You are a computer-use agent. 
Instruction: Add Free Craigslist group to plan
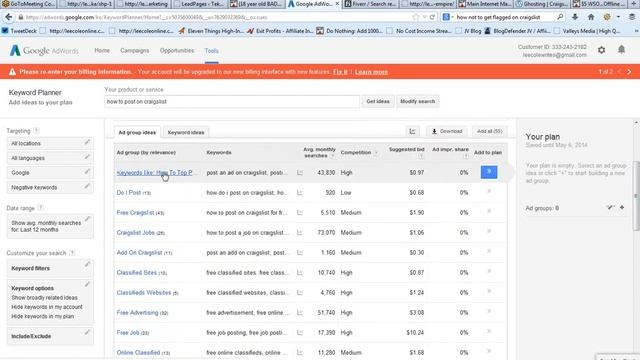489,211
